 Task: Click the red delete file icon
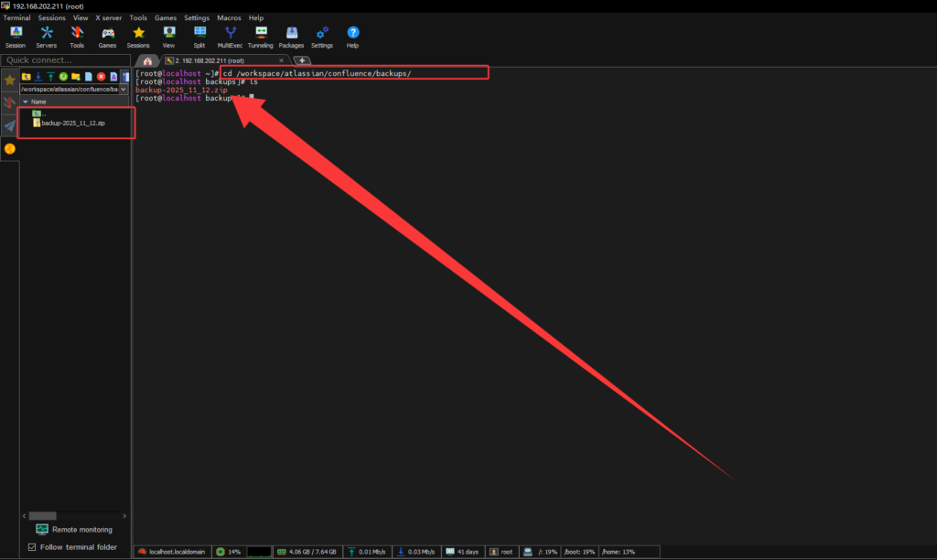(101, 76)
